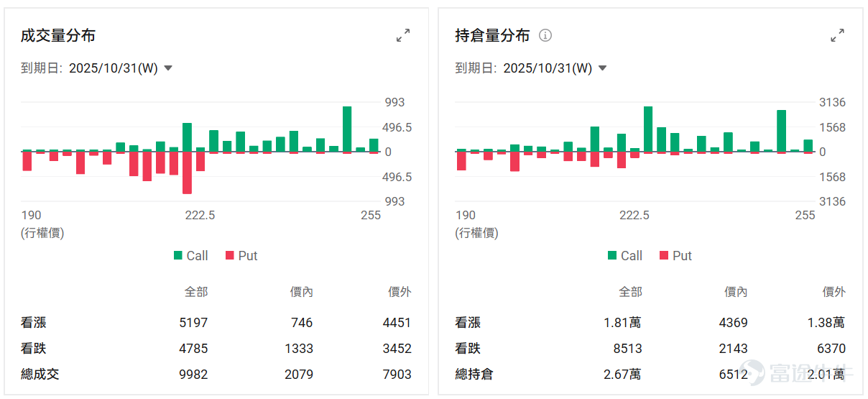Viewport: 868px width, 399px height.
Task: Click the 全部 column header in 持倉量分布 table
Action: [x=630, y=292]
